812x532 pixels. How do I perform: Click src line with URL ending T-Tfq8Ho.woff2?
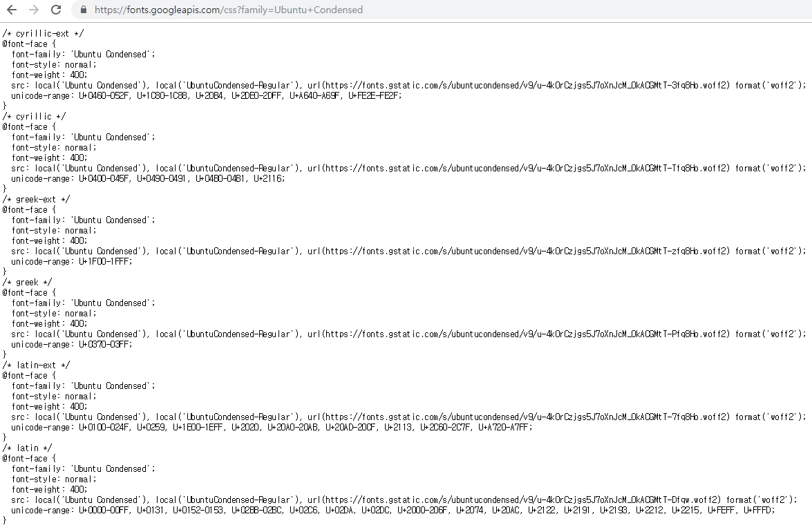(x=408, y=168)
